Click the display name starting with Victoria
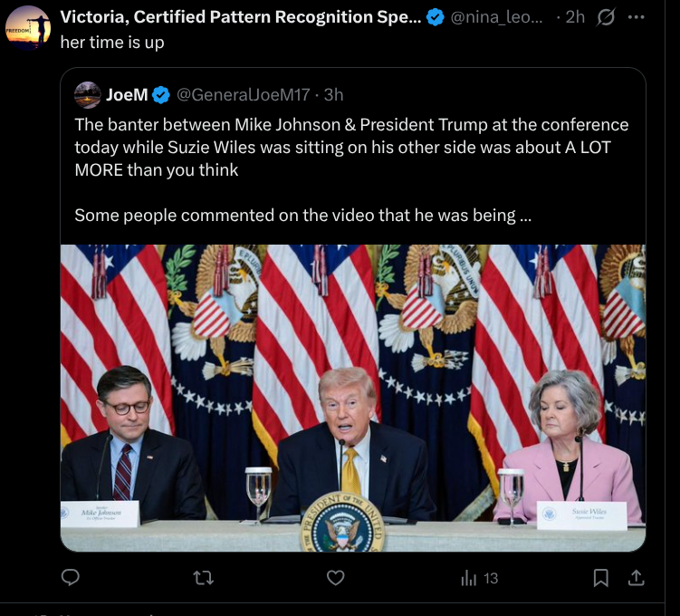This screenshot has width=680, height=616. click(240, 17)
